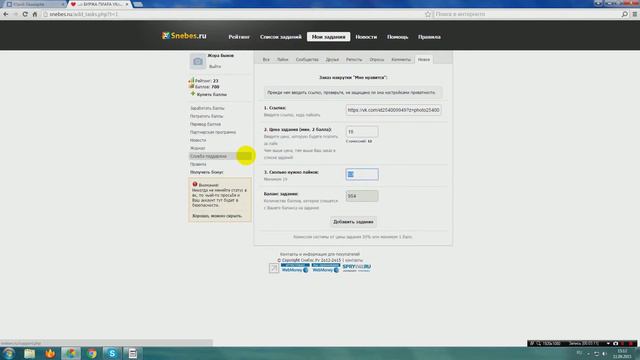Screen dimensions: 640x360
Task: Click the Получить бонус link
Action: pos(207,172)
